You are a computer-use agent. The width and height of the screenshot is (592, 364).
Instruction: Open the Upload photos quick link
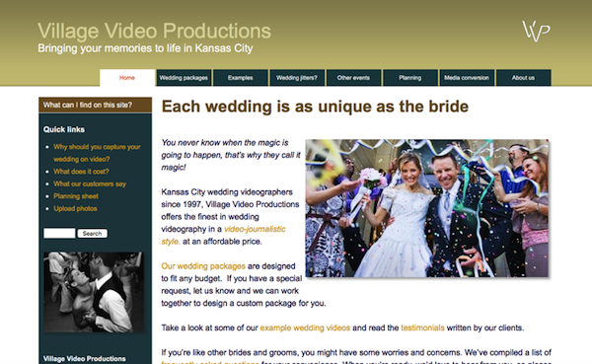click(75, 208)
